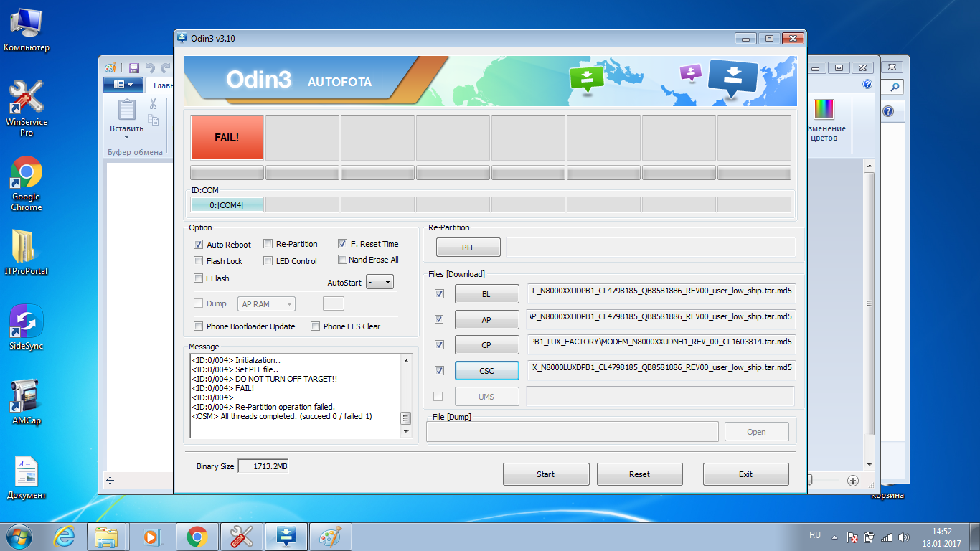Enable the Nand Erase All option
980x551 pixels.
tap(343, 260)
